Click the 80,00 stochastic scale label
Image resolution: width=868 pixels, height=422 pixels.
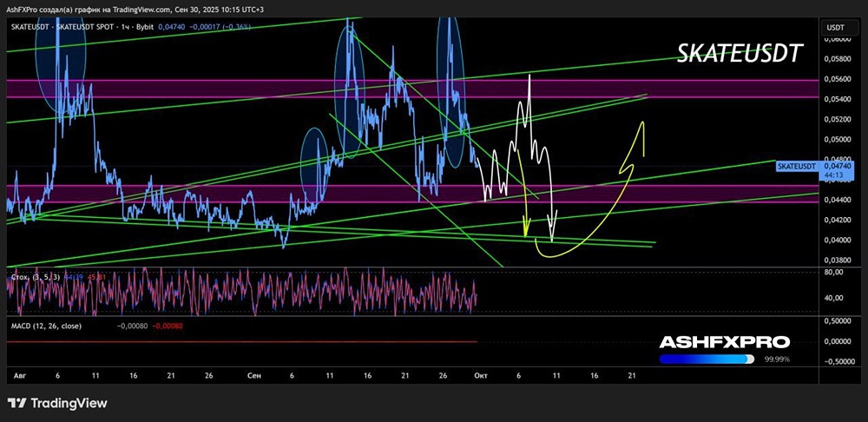coord(833,273)
